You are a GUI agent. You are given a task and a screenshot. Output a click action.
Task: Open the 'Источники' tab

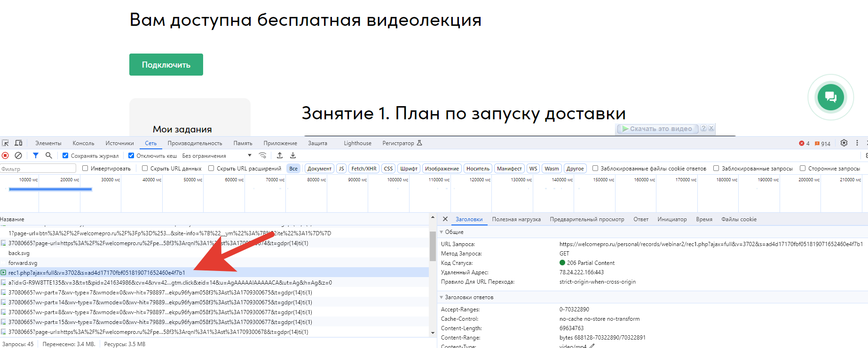[x=119, y=143]
